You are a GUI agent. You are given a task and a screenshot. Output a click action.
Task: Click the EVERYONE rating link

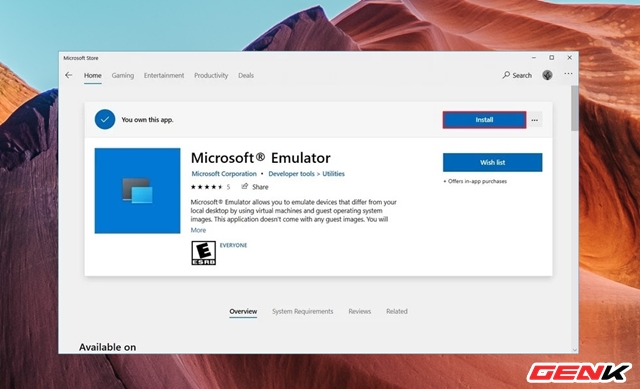point(233,245)
